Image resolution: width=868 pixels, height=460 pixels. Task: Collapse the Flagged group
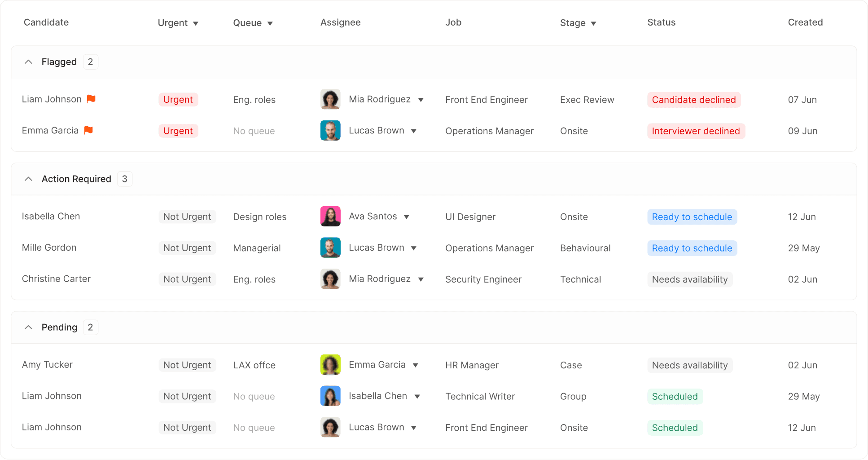coord(28,62)
